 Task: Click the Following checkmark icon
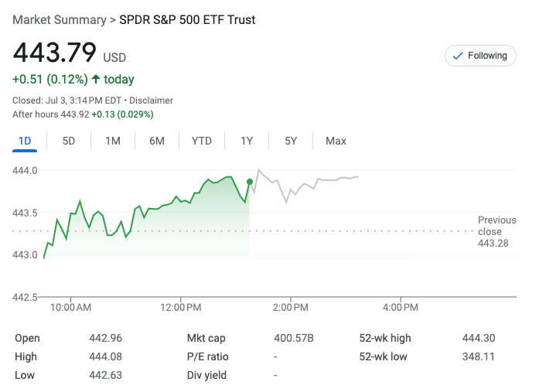(457, 56)
